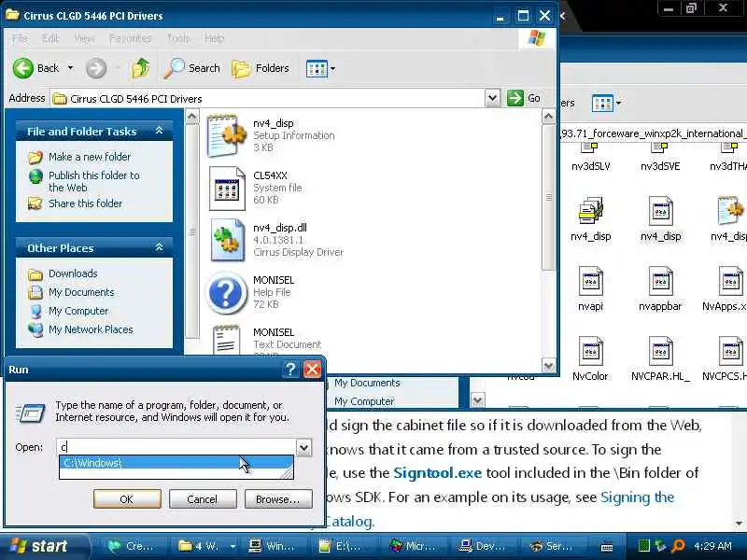Select the CL54XX system file
747x560 pixels.
click(x=255, y=188)
